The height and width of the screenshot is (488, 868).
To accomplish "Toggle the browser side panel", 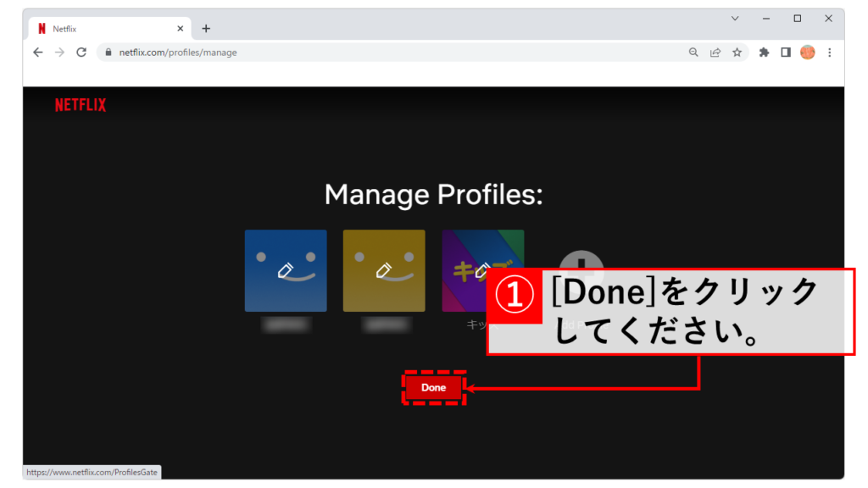I will tap(786, 53).
